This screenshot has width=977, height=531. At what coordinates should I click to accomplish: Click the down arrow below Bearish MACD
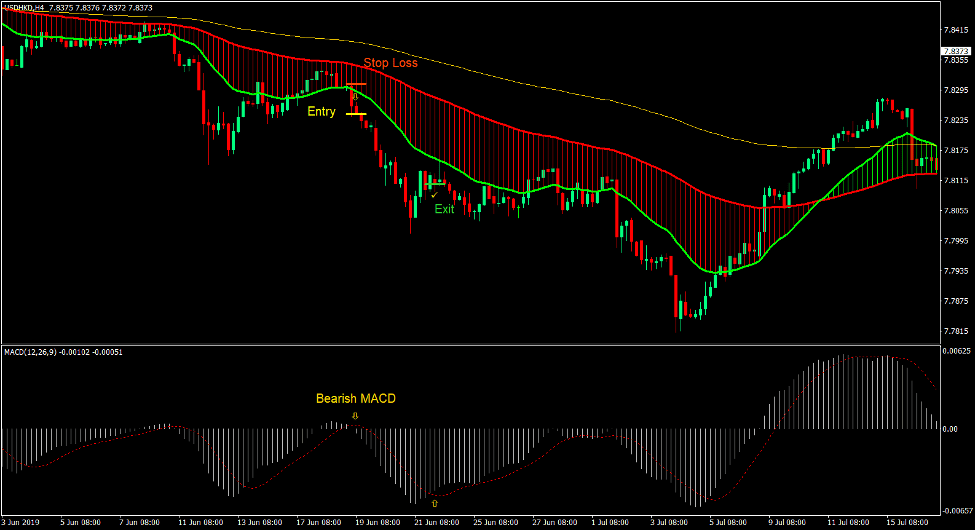[355, 414]
